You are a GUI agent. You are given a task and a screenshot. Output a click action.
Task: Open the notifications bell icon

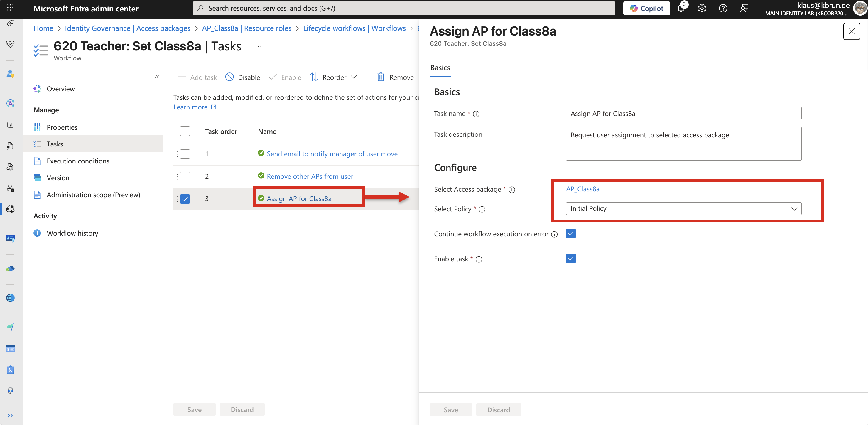coord(681,9)
